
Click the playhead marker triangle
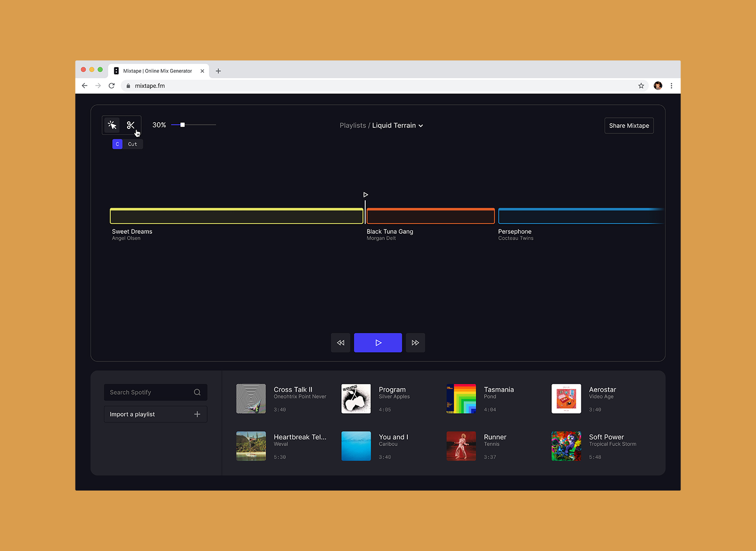click(365, 195)
